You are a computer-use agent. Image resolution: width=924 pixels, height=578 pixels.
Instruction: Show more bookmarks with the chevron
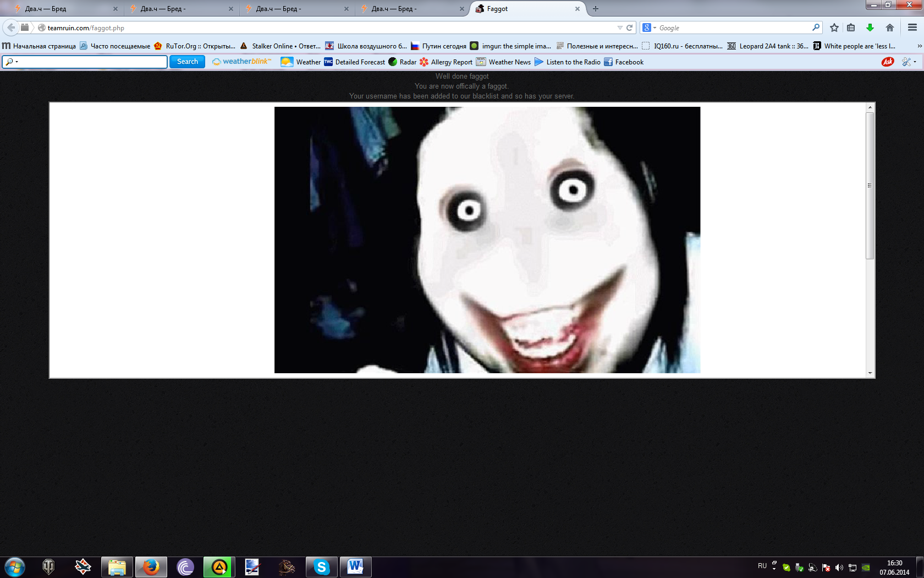click(920, 46)
